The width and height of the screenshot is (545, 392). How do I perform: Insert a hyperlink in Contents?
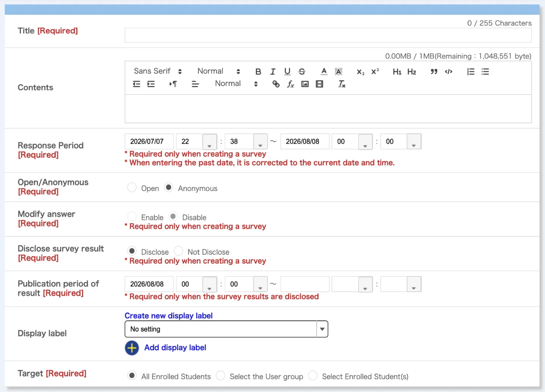click(276, 84)
